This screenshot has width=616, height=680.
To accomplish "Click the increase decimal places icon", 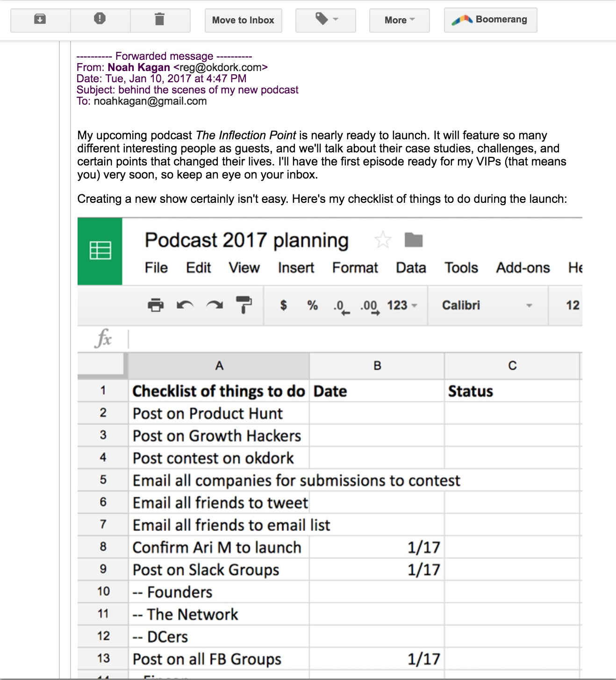I will [x=370, y=307].
